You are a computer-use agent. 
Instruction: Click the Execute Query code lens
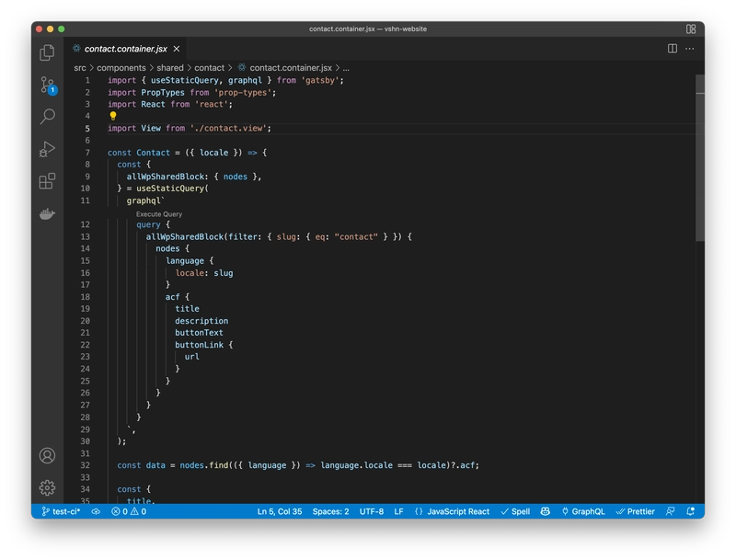(x=159, y=214)
